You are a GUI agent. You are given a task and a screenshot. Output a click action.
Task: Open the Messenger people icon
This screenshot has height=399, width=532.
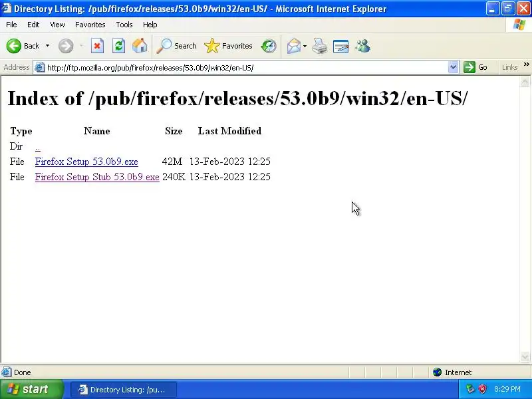[x=362, y=46]
